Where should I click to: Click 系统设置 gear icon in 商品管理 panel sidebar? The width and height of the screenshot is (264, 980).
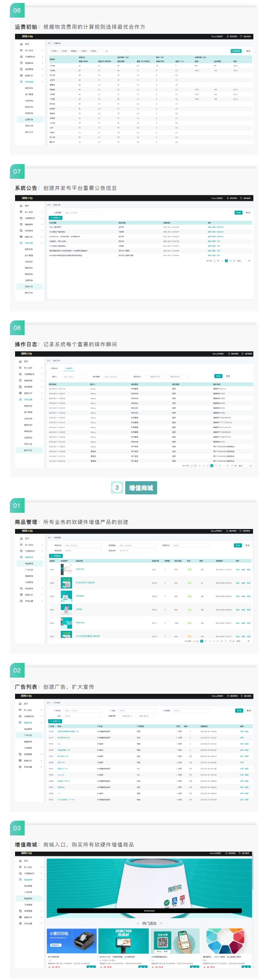point(21,601)
